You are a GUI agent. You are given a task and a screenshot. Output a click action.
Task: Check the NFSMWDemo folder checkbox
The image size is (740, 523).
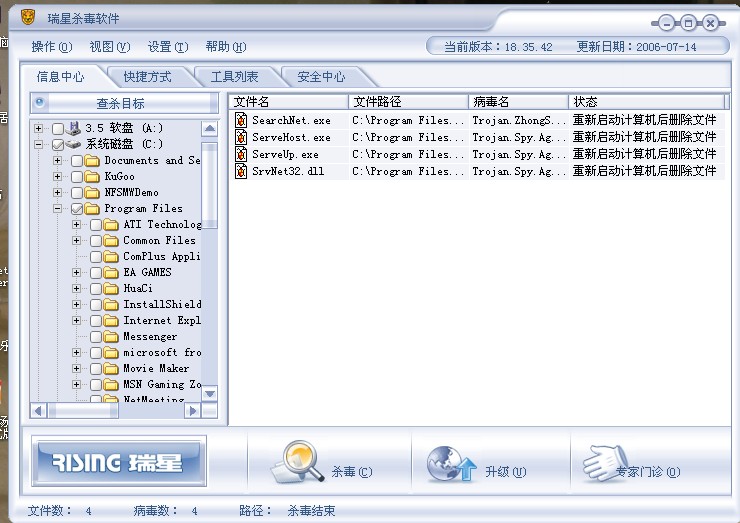pyautogui.click(x=77, y=193)
